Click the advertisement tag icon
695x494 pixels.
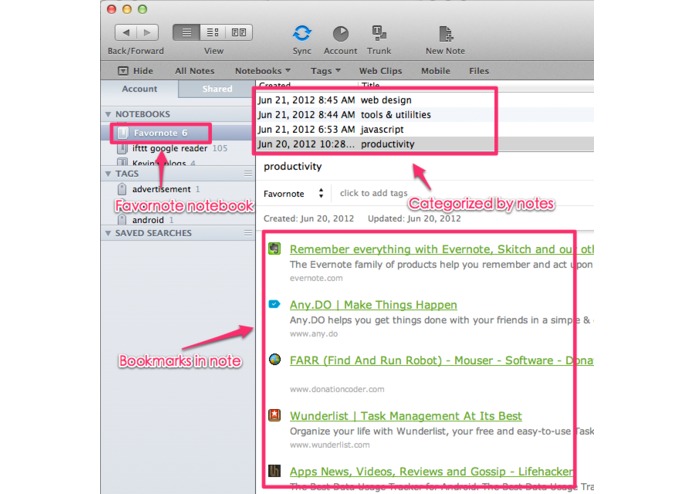coord(122,189)
